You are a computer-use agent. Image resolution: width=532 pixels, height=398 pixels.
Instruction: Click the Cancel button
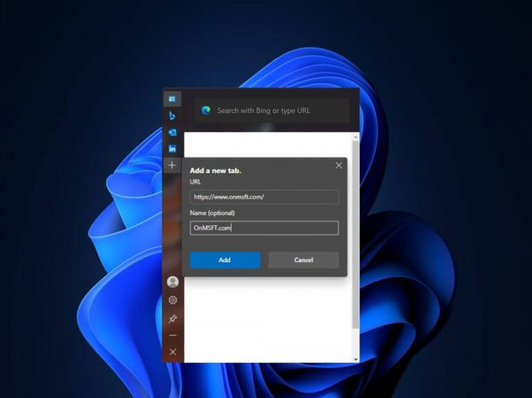303,260
